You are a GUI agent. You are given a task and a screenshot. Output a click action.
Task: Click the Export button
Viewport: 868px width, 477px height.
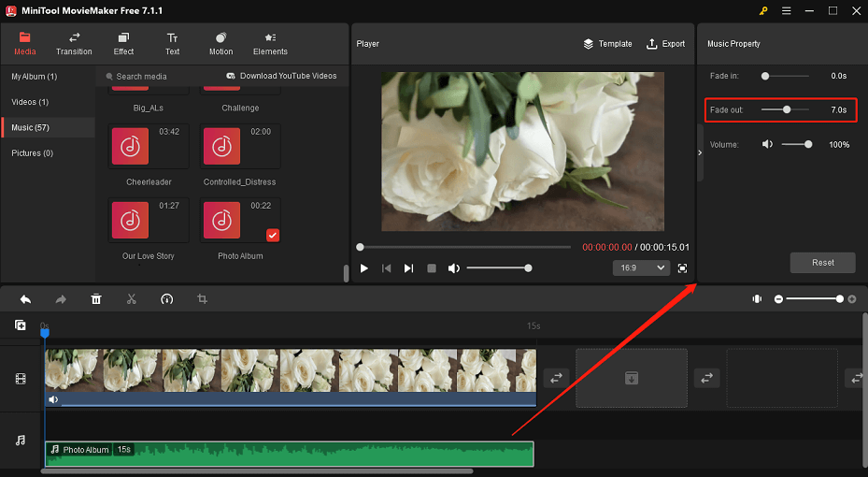[x=666, y=44]
